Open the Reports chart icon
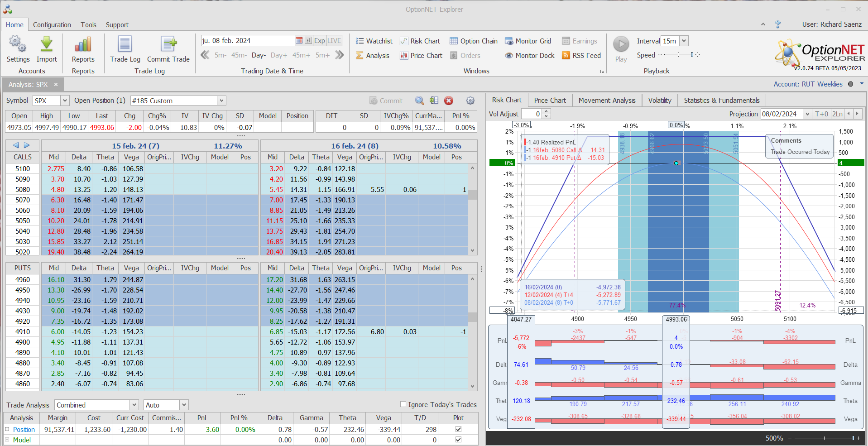Viewport: 868px width, 446px height. 83,45
